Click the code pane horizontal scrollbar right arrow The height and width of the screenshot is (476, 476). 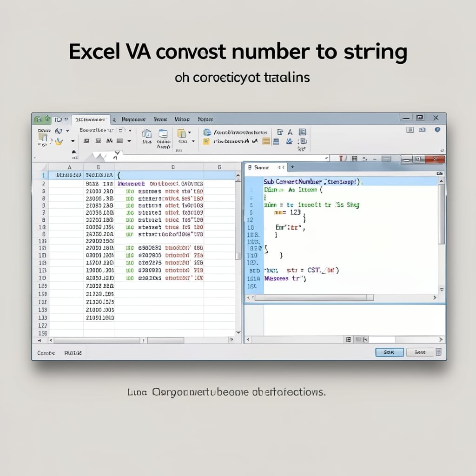tap(435, 298)
